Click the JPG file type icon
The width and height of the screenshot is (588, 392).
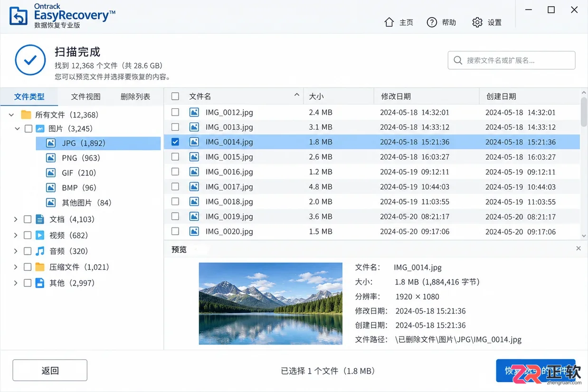click(x=51, y=143)
